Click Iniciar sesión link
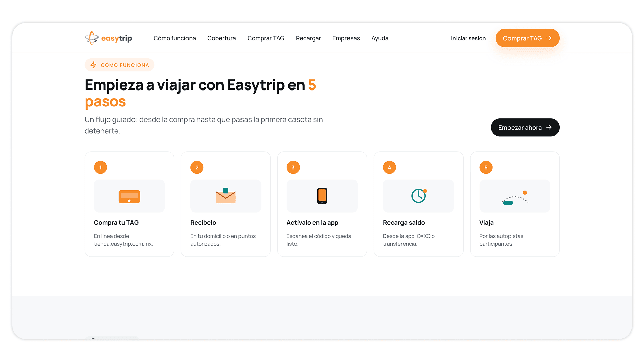 pos(468,38)
